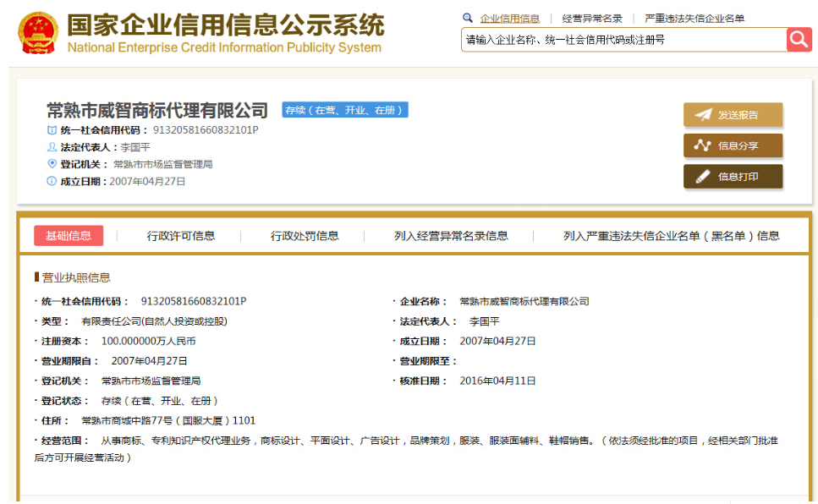Click the 登记状态 value 存续(在营、开业、在册)
Viewport: 818px width, 504px height.
click(x=160, y=401)
